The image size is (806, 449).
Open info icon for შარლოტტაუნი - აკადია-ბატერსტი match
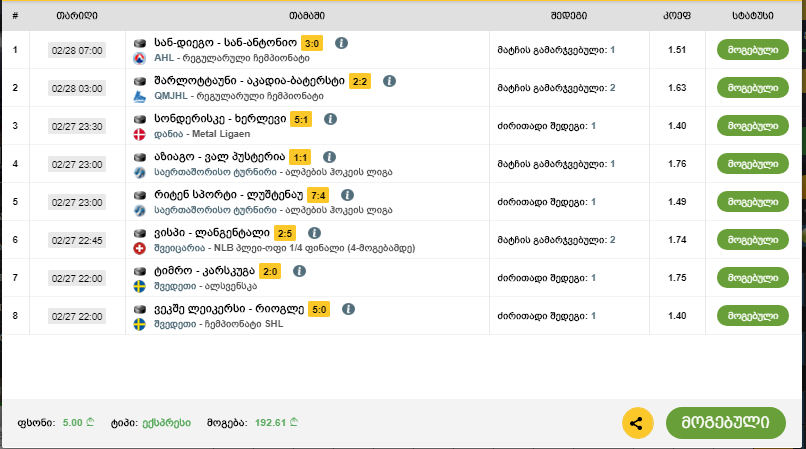point(389,81)
